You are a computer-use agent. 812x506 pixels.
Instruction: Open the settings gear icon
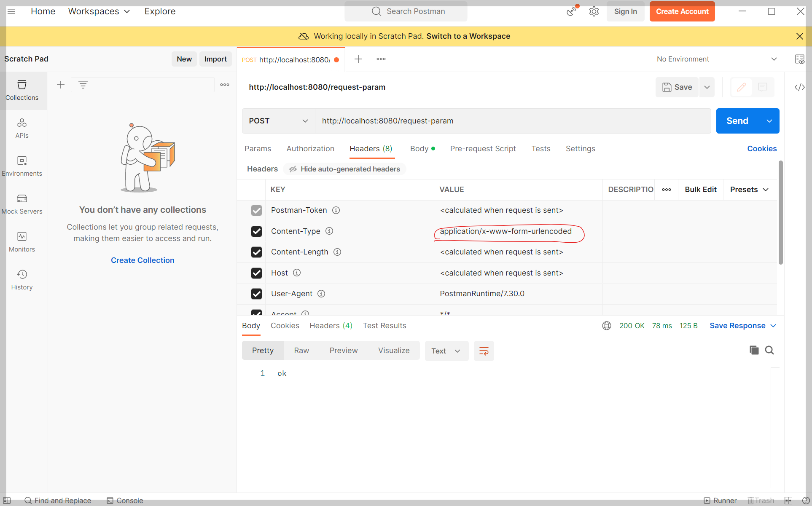coord(594,11)
